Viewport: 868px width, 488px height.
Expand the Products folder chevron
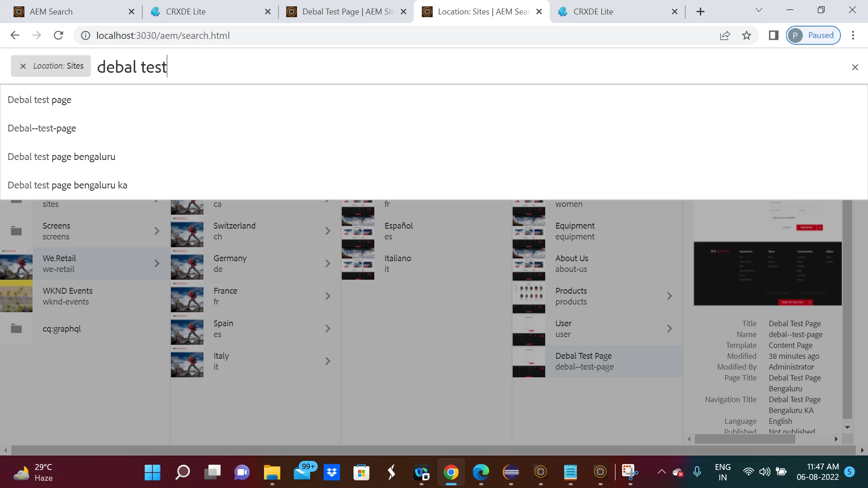pyautogui.click(x=670, y=296)
